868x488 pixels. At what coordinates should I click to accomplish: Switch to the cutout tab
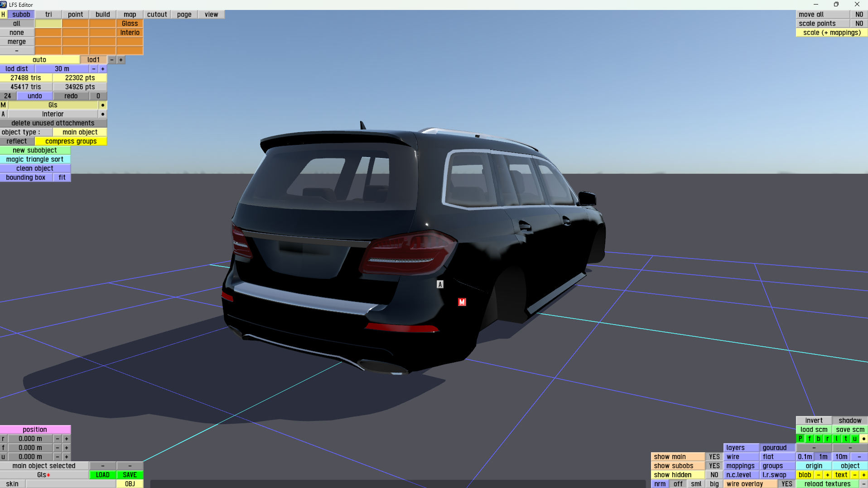(x=157, y=14)
